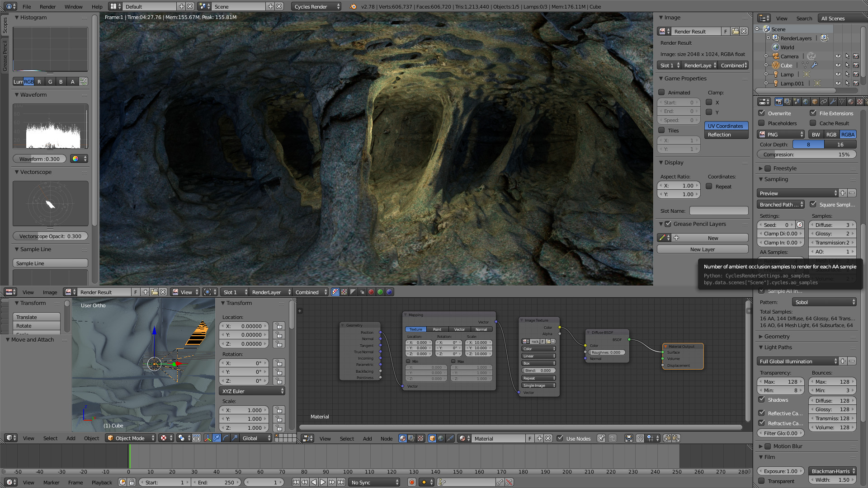Enable the Transparent film checkbox

[x=762, y=481]
